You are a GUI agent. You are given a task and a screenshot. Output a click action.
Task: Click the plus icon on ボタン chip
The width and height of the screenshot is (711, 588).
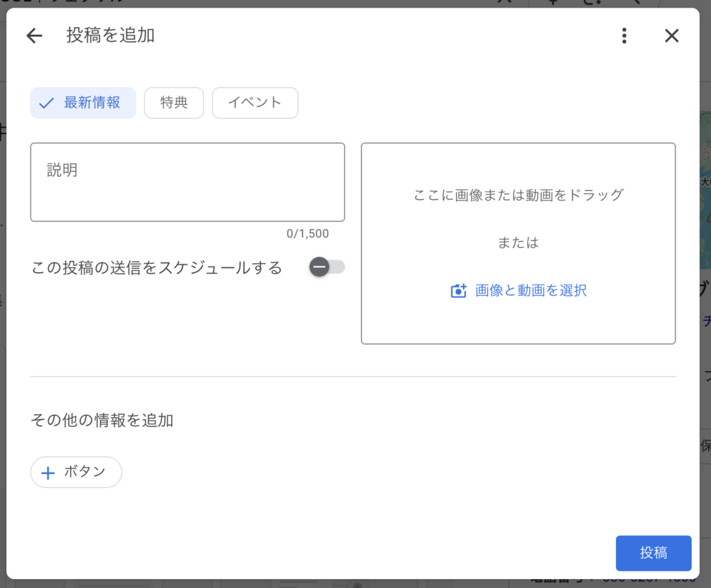(x=48, y=473)
